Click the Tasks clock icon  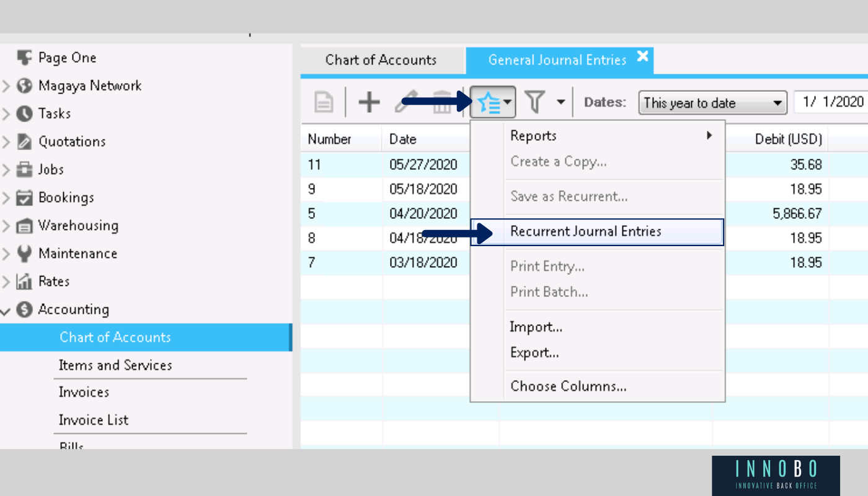click(24, 113)
